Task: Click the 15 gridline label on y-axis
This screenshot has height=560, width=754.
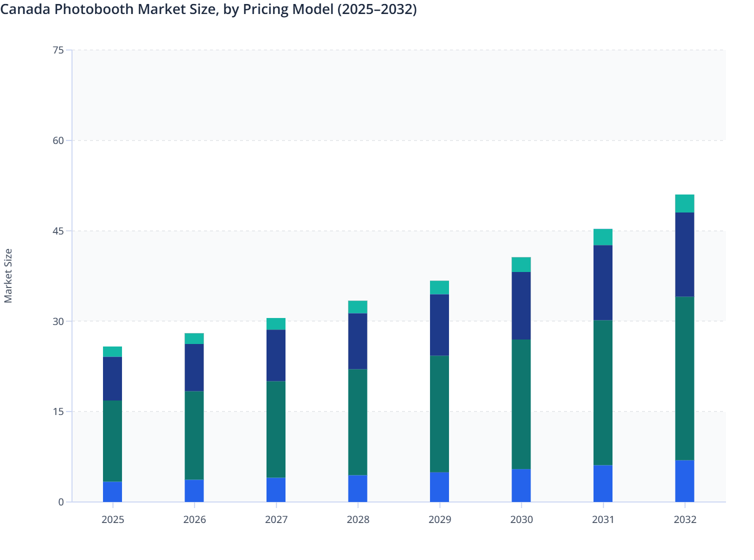Action: pos(59,412)
